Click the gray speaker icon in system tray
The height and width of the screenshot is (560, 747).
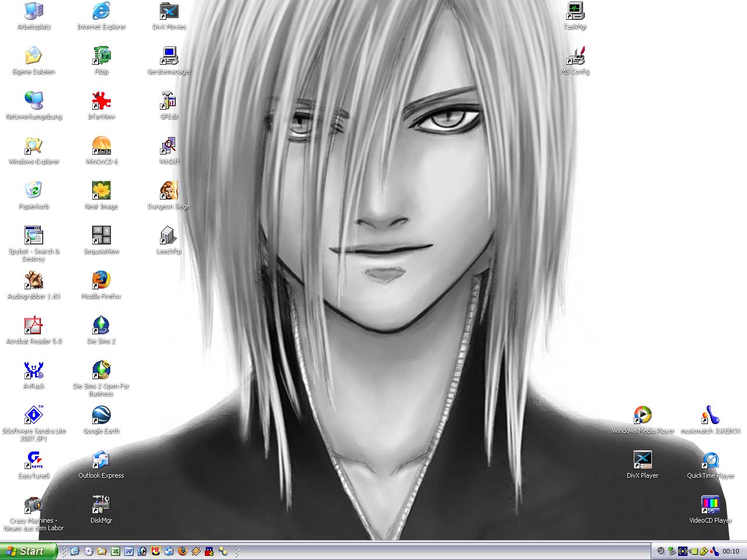point(661,551)
